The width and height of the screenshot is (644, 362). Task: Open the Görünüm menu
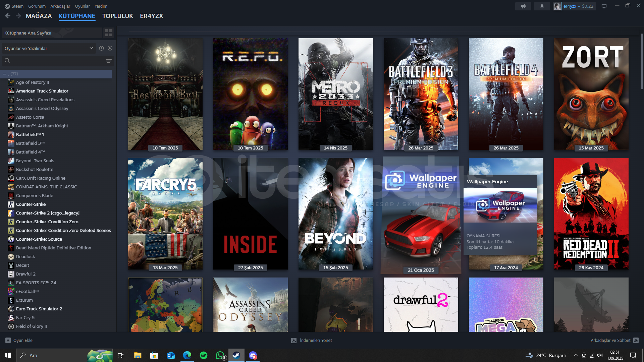[x=37, y=6]
